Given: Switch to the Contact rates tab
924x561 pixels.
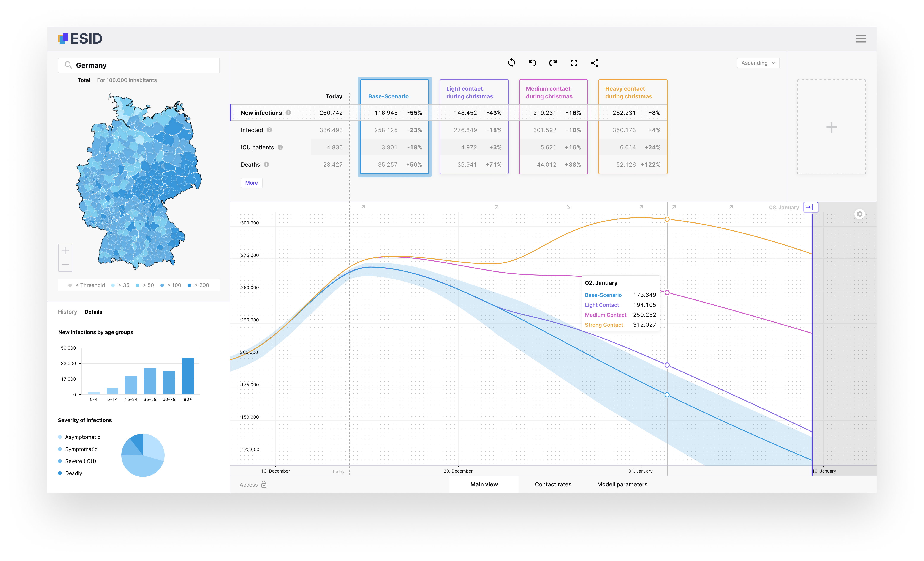Looking at the screenshot, I should (x=553, y=484).
